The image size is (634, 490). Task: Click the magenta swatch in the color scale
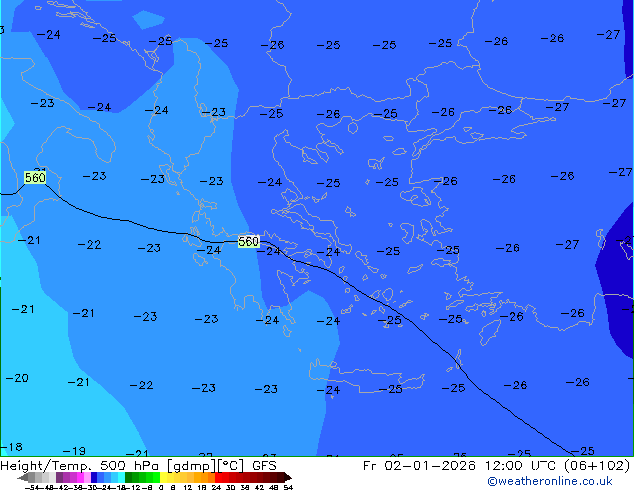(80, 477)
